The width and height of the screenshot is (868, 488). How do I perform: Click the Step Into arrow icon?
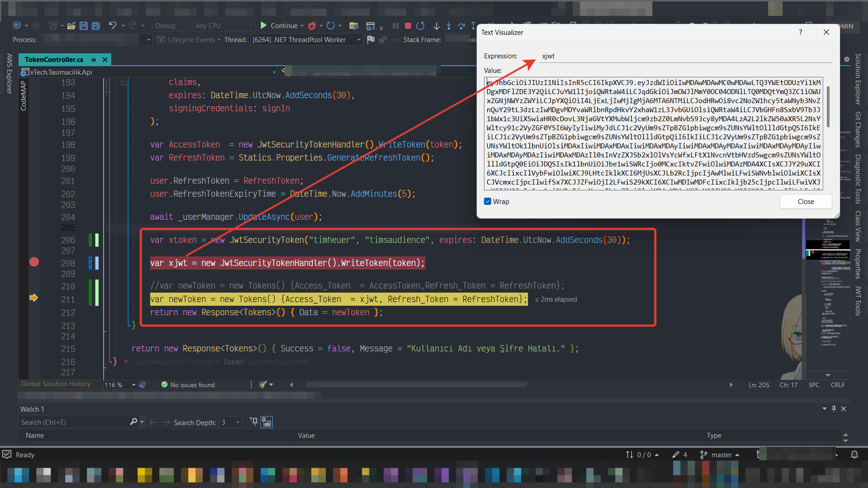tap(449, 26)
